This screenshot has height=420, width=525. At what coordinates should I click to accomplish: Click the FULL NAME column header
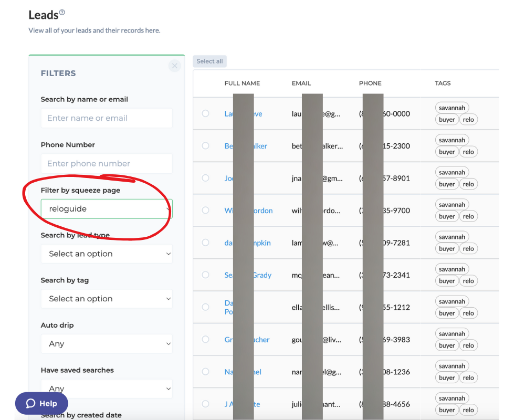[x=242, y=83]
